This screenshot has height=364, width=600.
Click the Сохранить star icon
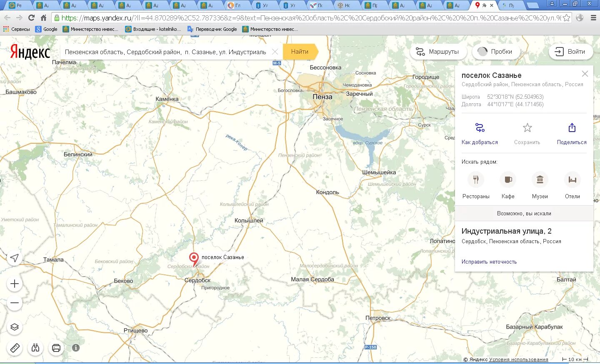click(x=527, y=127)
